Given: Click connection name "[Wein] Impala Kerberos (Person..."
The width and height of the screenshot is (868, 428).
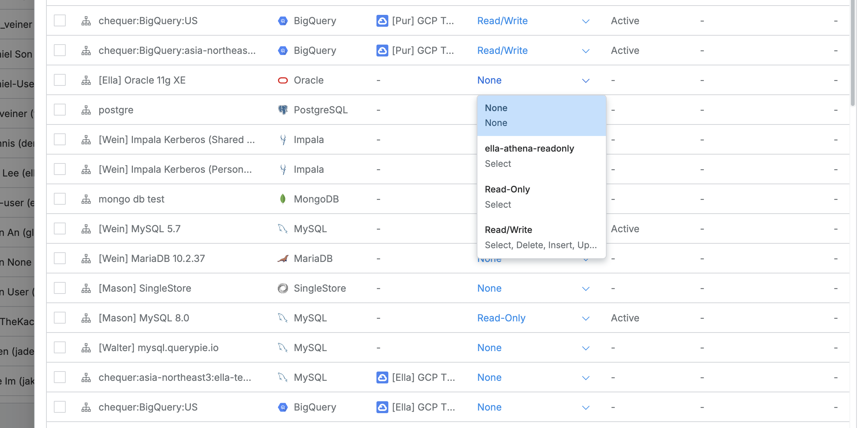Looking at the screenshot, I should [175, 169].
